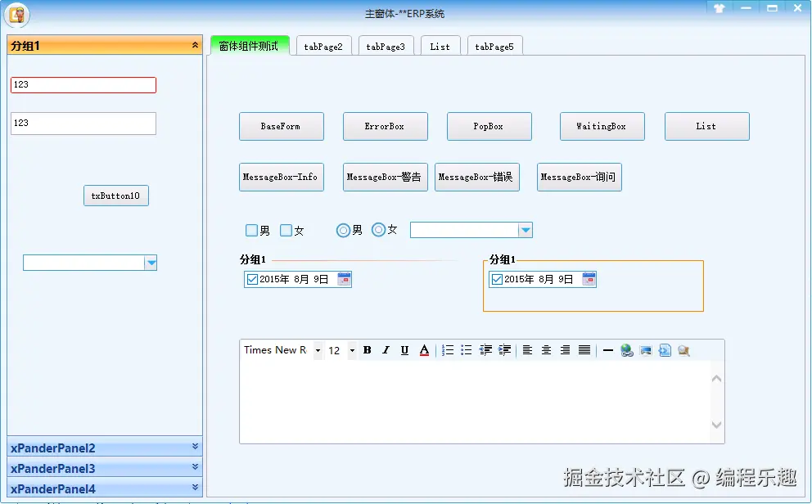Collapse the 分组1 sidebar panel

pyautogui.click(x=196, y=45)
